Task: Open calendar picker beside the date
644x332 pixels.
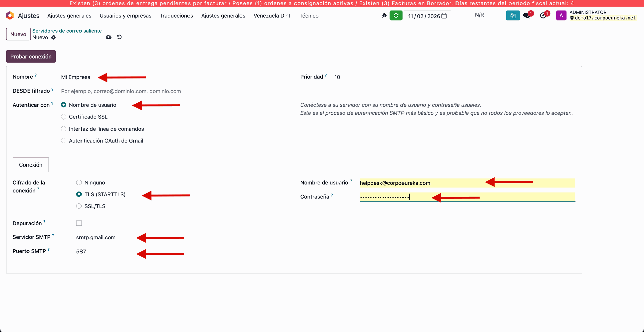Action: 444,16
